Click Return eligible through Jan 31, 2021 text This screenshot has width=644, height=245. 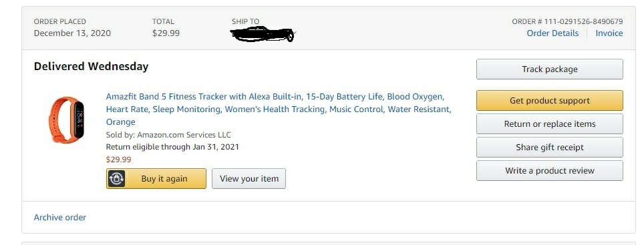(172, 146)
